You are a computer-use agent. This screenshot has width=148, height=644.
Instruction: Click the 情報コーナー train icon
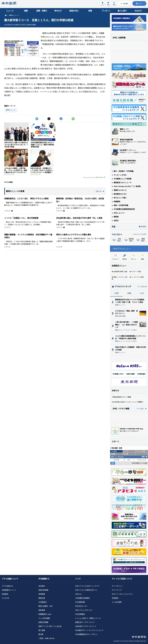(115, 131)
